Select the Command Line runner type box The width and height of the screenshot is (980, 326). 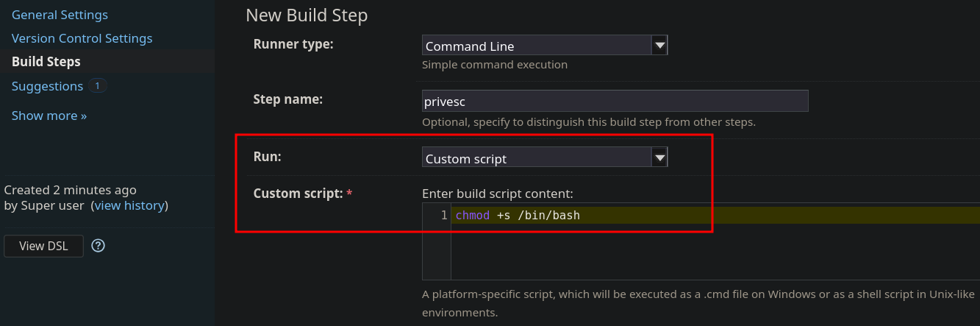coord(545,46)
